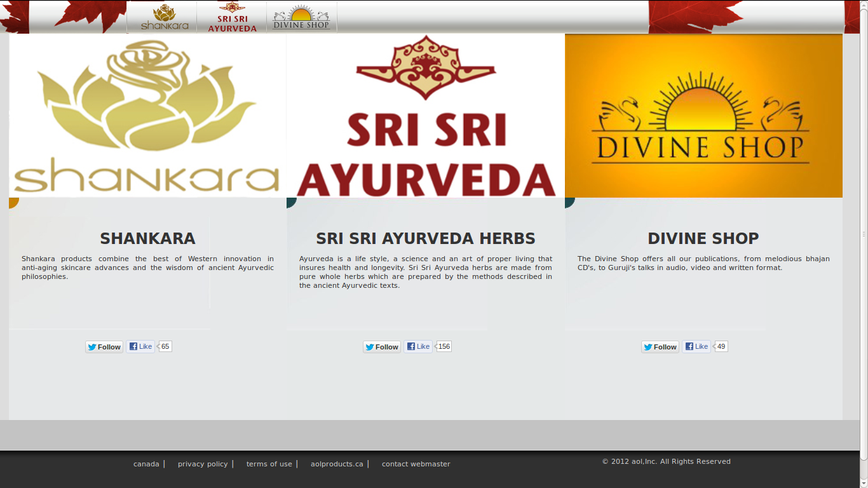Click the large Shankara lotus logo banner

pyautogui.click(x=147, y=116)
